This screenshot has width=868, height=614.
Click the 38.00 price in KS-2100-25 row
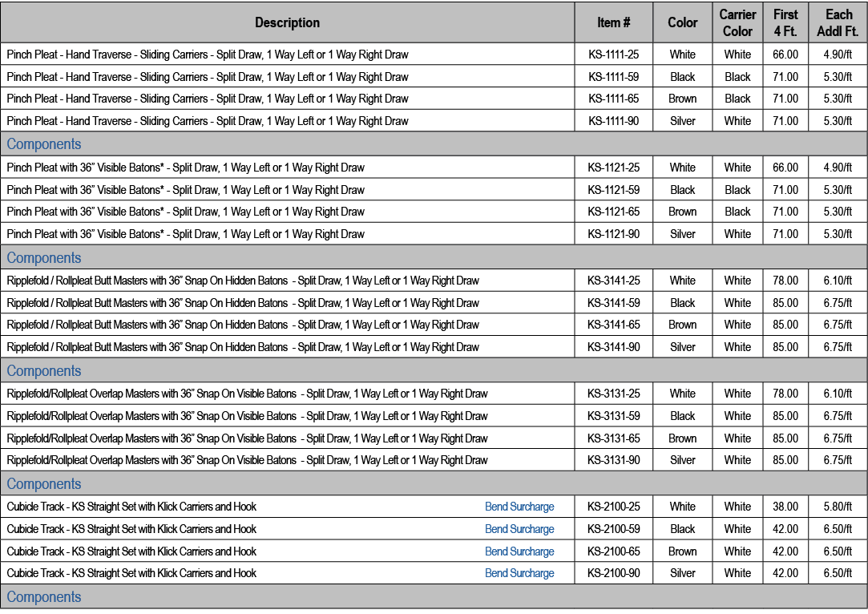785,507
